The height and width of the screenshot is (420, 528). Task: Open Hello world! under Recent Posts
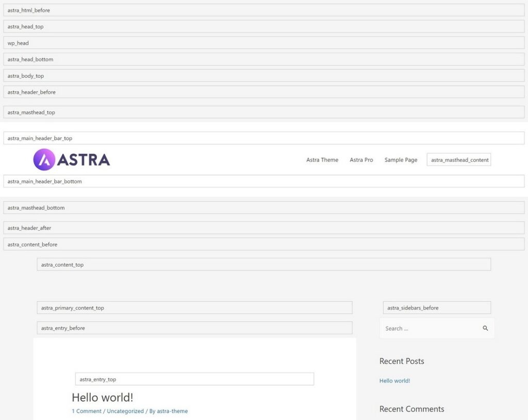click(x=394, y=380)
